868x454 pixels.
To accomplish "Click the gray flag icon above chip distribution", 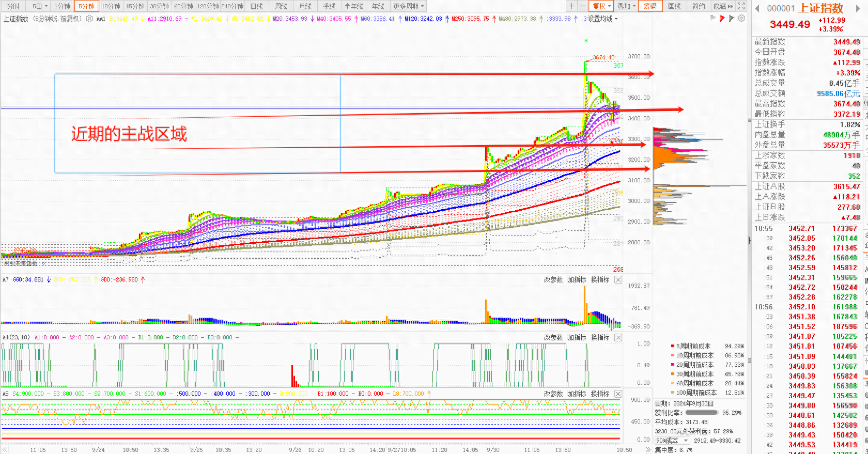I will (731, 19).
